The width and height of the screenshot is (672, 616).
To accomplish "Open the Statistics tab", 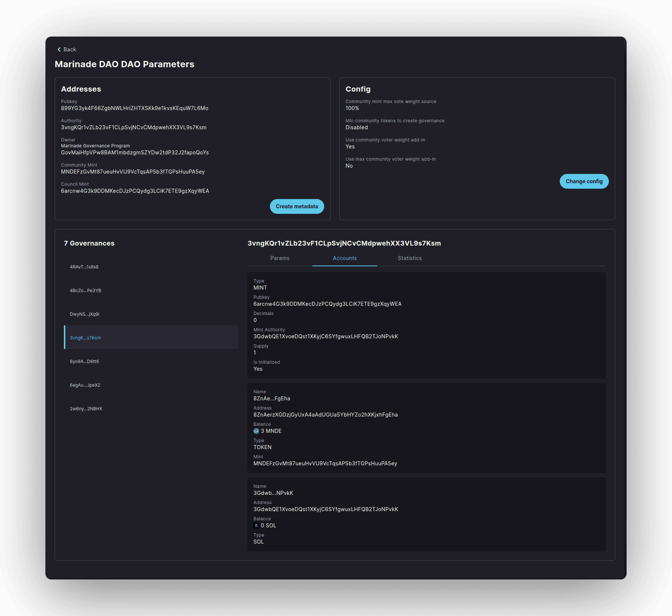I will [410, 258].
